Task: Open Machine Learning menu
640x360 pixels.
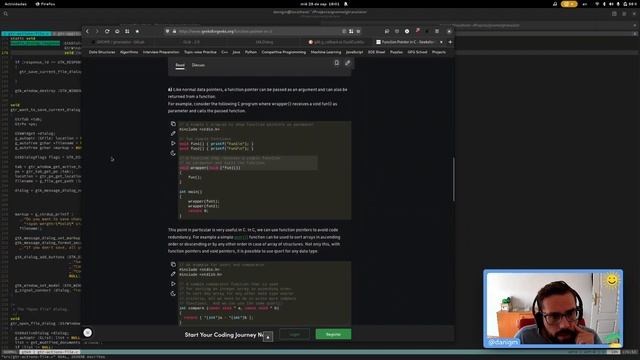Action: pyautogui.click(x=326, y=52)
